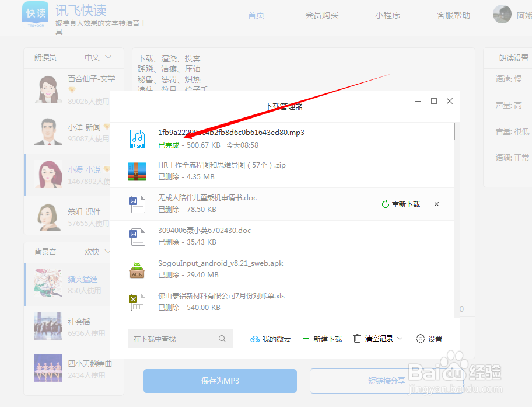Save audio with the 保存为MP3 button

(x=219, y=381)
